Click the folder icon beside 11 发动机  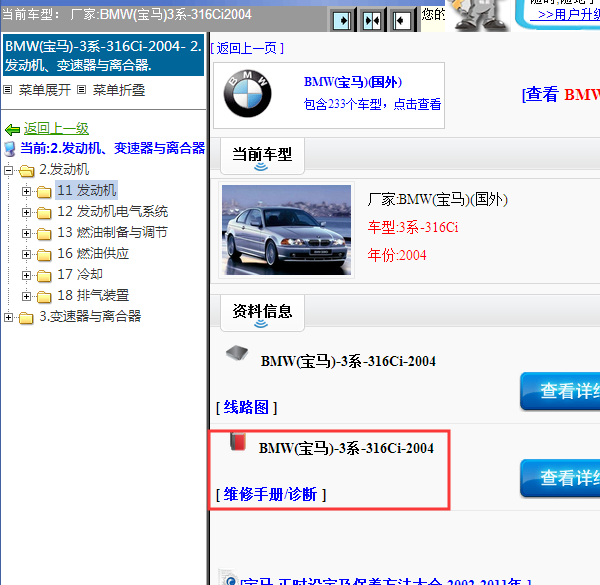(x=44, y=191)
